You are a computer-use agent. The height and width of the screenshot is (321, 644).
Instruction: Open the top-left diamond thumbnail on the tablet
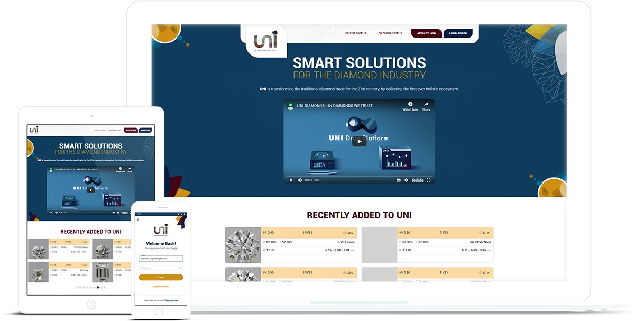(38, 249)
